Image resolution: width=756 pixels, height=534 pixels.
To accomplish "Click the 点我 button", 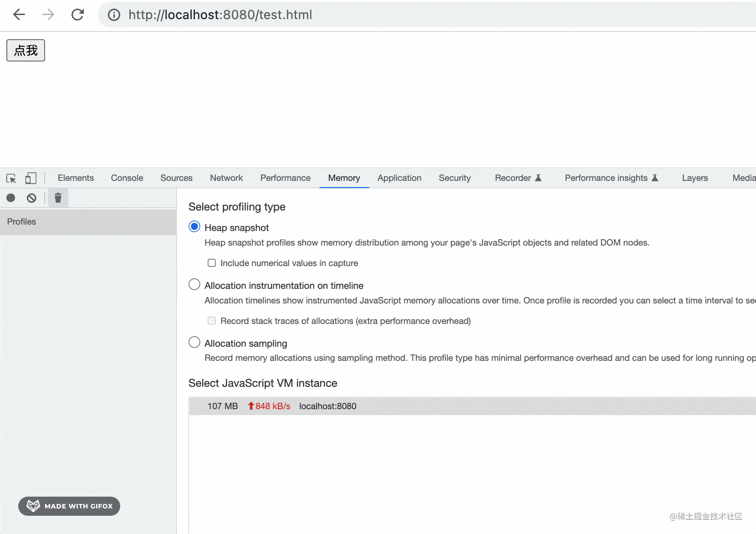I will (26, 50).
